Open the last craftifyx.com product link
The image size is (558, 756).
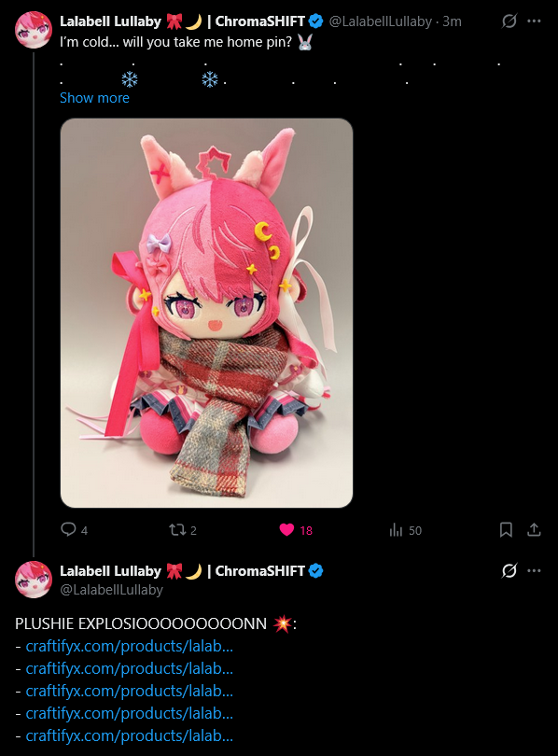click(129, 735)
